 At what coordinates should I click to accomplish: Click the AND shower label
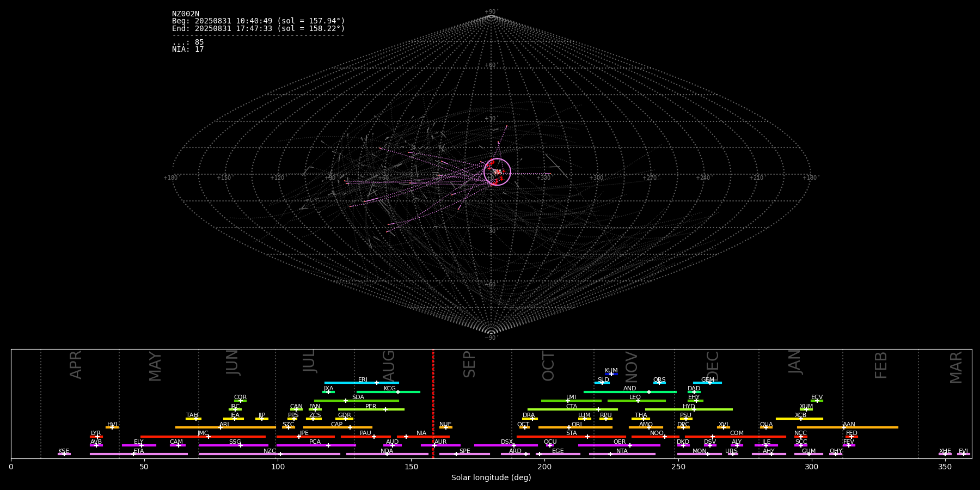tap(630, 389)
